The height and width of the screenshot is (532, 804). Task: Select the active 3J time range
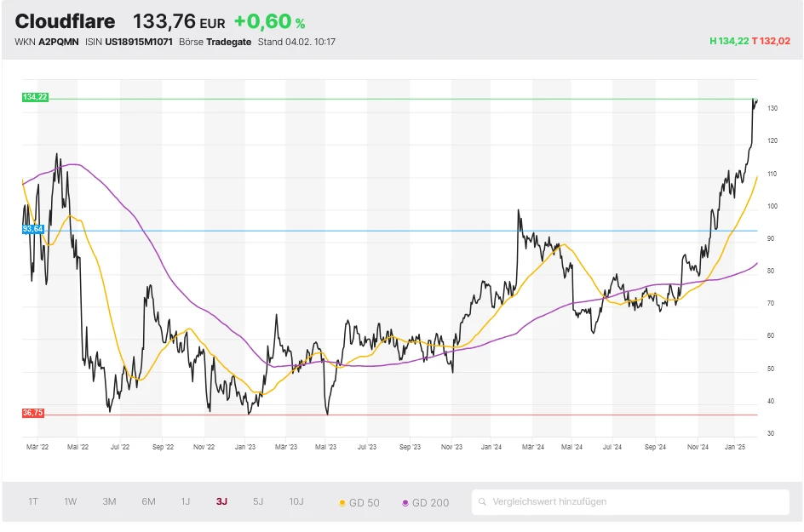[x=221, y=501]
